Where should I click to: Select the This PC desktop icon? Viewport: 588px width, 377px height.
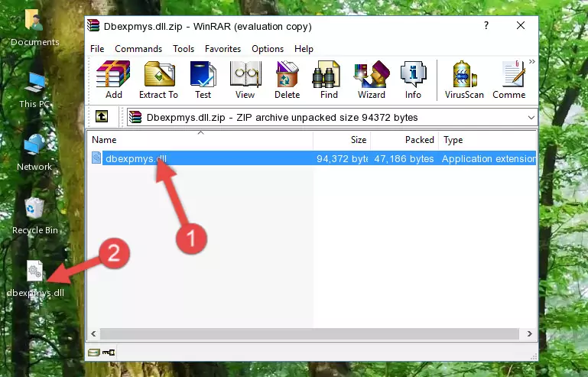point(34,90)
